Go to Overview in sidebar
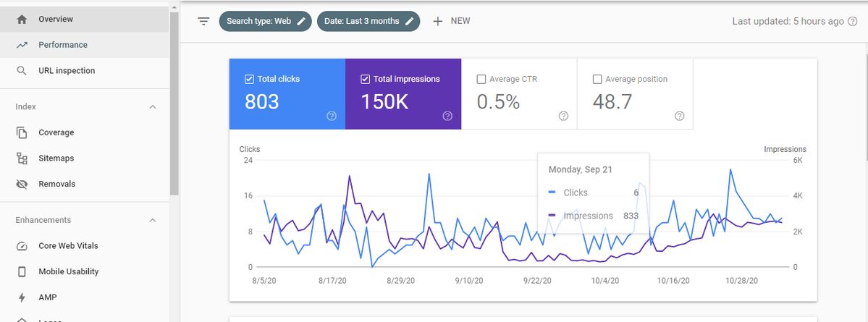This screenshot has height=322, width=868. click(x=84, y=20)
